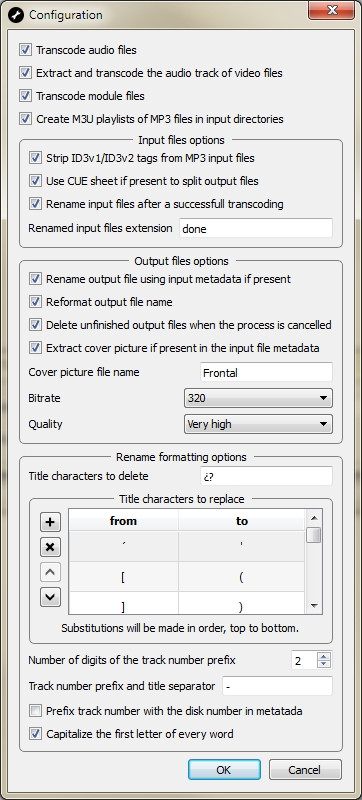Increase track number prefix digits with up arrow

click(x=324, y=656)
